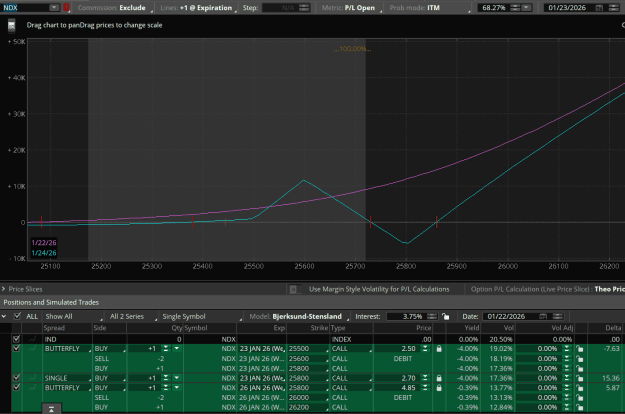Adjust quantity stepper in SINGLE row
This screenshot has height=414, width=625.
point(165,378)
